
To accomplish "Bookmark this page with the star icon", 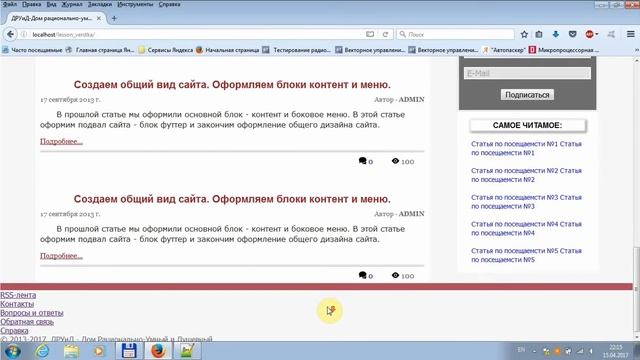I will [x=524, y=34].
